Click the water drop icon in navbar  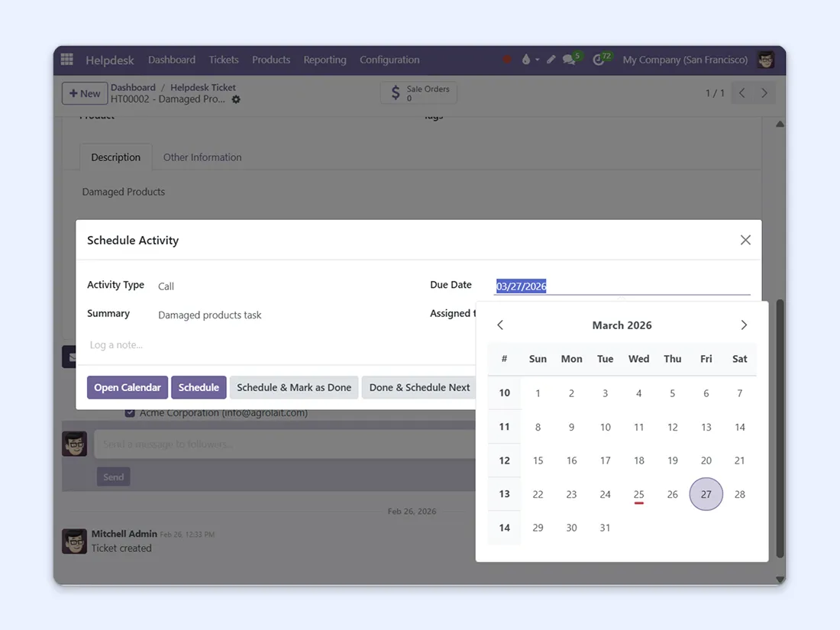pyautogui.click(x=526, y=60)
